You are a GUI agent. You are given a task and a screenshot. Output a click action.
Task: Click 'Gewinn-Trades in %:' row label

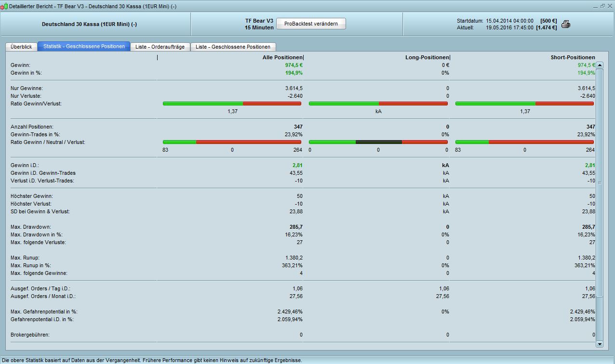tap(35, 134)
